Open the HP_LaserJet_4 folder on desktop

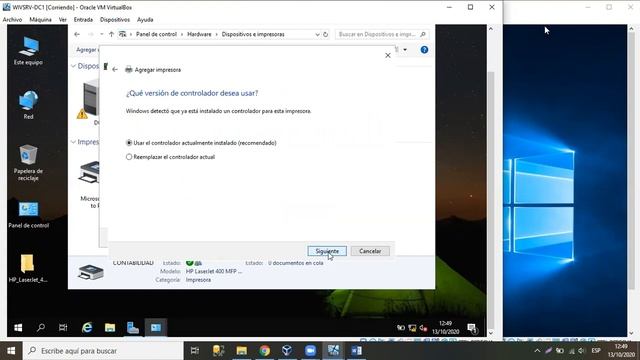28,268
